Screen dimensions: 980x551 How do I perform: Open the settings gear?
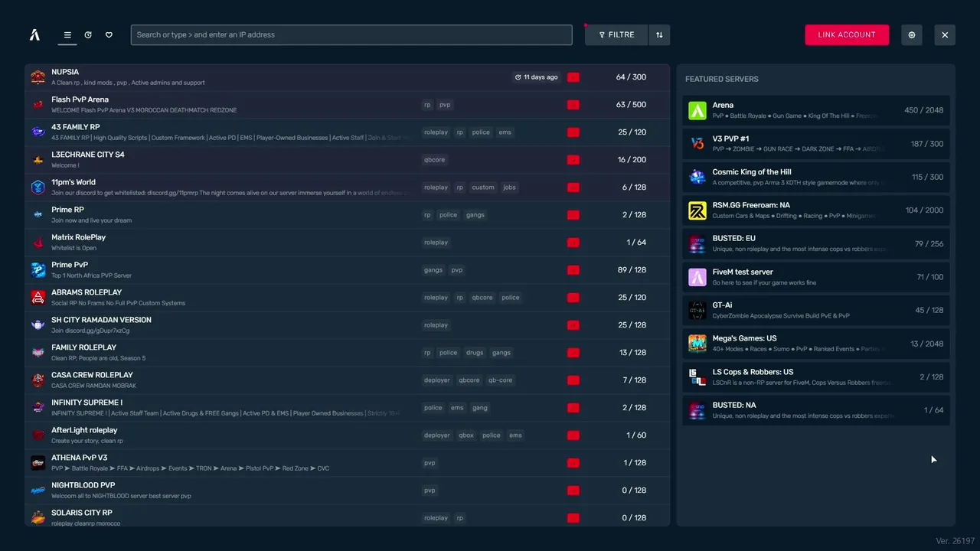912,34
